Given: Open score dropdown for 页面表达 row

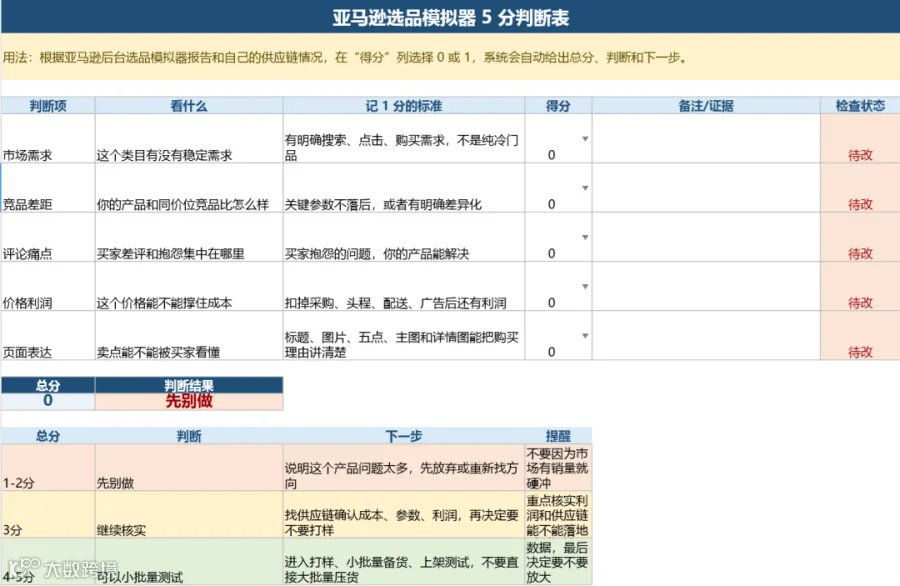Looking at the screenshot, I should (x=585, y=336).
